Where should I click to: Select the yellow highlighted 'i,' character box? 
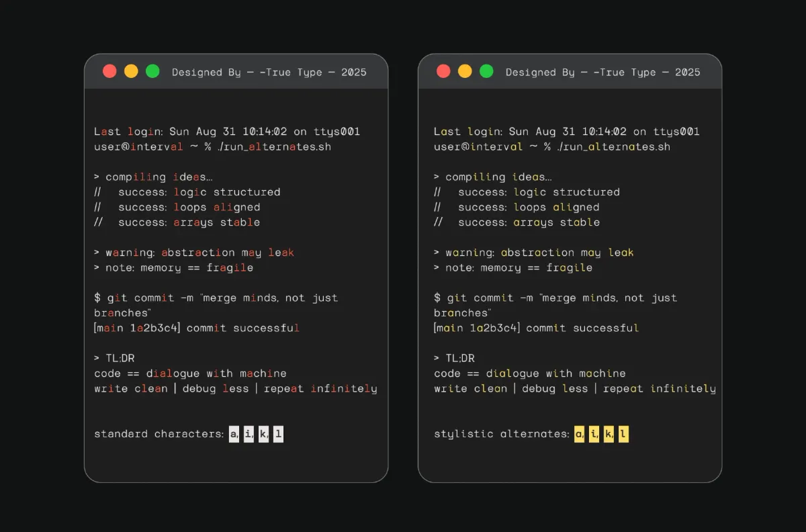[x=594, y=435]
